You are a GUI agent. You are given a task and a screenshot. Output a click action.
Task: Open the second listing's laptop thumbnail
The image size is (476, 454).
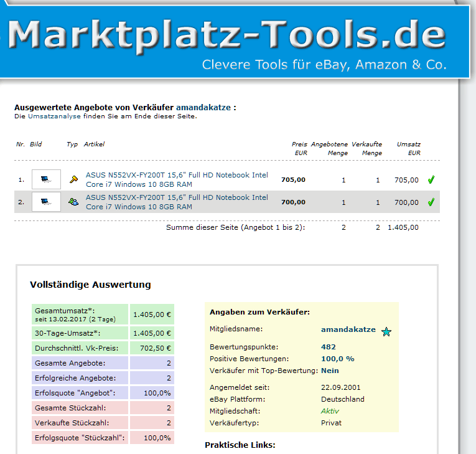coord(46,202)
